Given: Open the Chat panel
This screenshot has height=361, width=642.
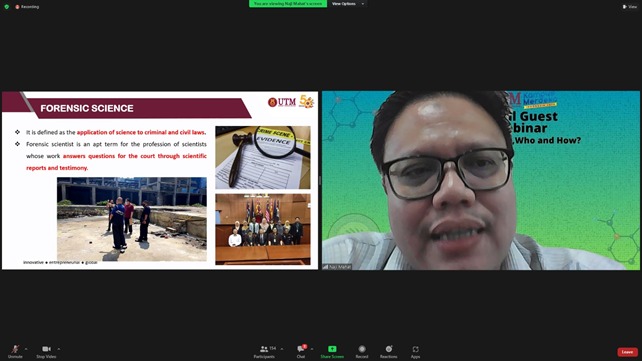Looking at the screenshot, I should pyautogui.click(x=301, y=352).
